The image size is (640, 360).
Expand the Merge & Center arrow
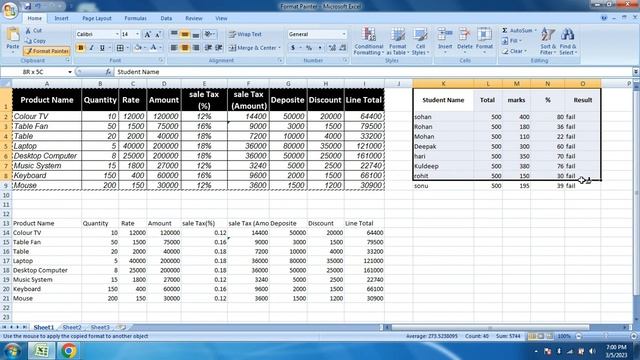tap(280, 48)
